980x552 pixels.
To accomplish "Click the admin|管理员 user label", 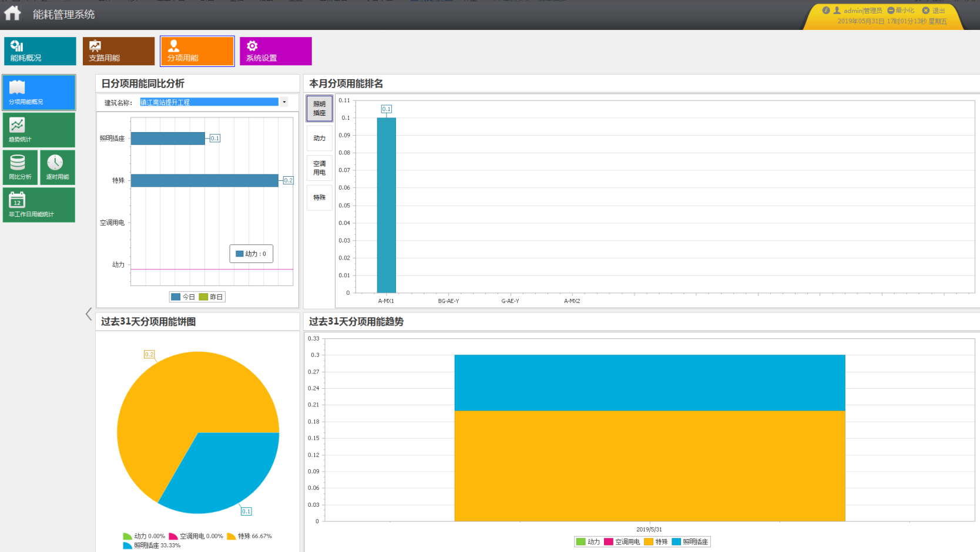I will (862, 11).
